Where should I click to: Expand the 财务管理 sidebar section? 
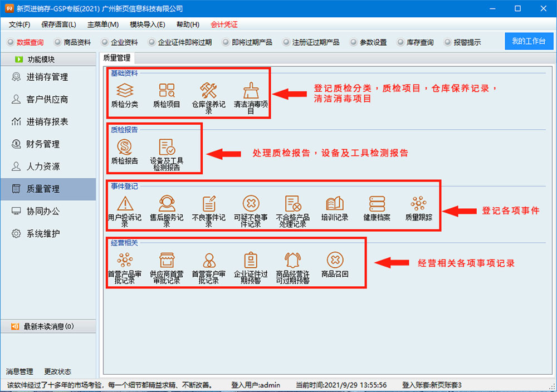(43, 144)
